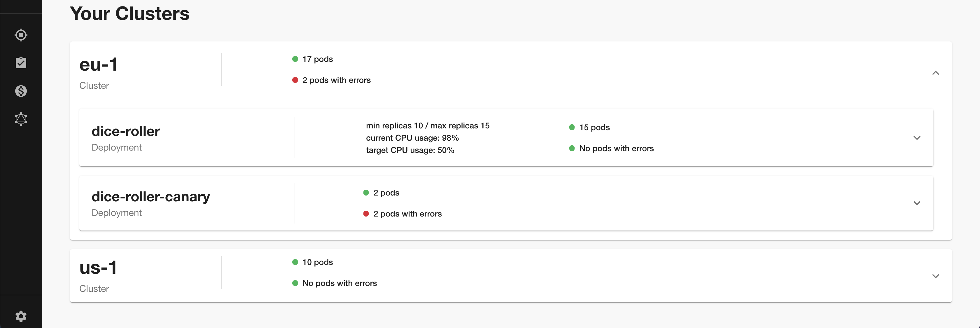980x328 pixels.
Task: Open the dollar cost sidebar icon
Action: [21, 91]
